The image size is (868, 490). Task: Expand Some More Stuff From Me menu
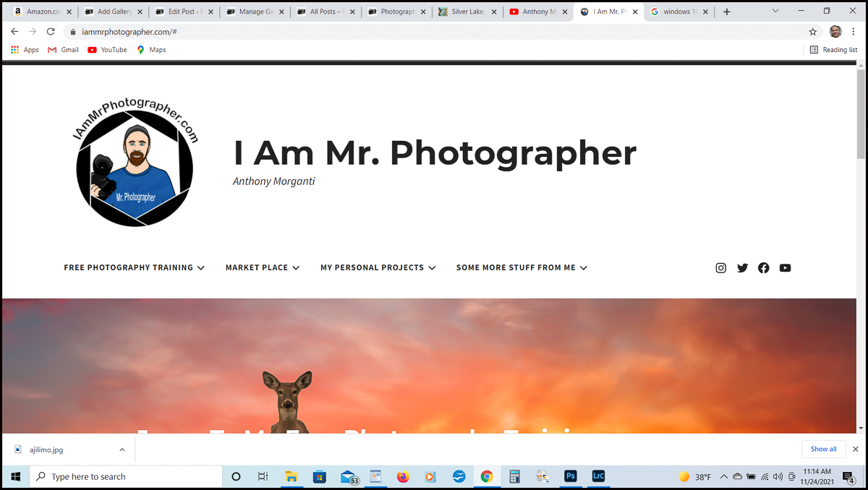tap(521, 267)
